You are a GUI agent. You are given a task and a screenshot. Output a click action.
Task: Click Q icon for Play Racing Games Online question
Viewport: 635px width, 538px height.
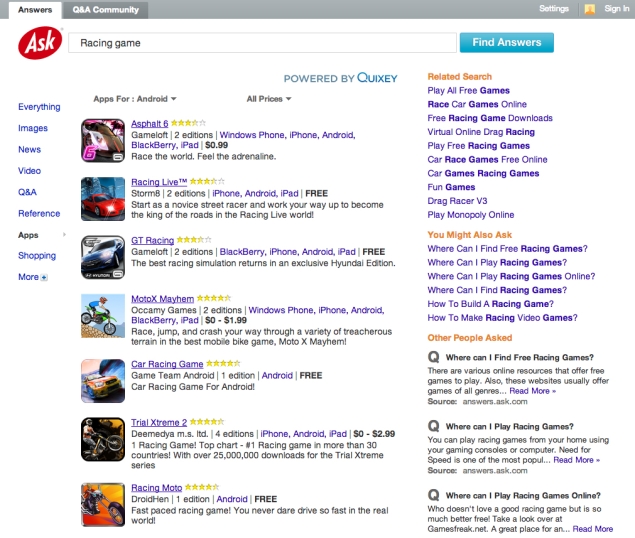pyautogui.click(x=434, y=495)
